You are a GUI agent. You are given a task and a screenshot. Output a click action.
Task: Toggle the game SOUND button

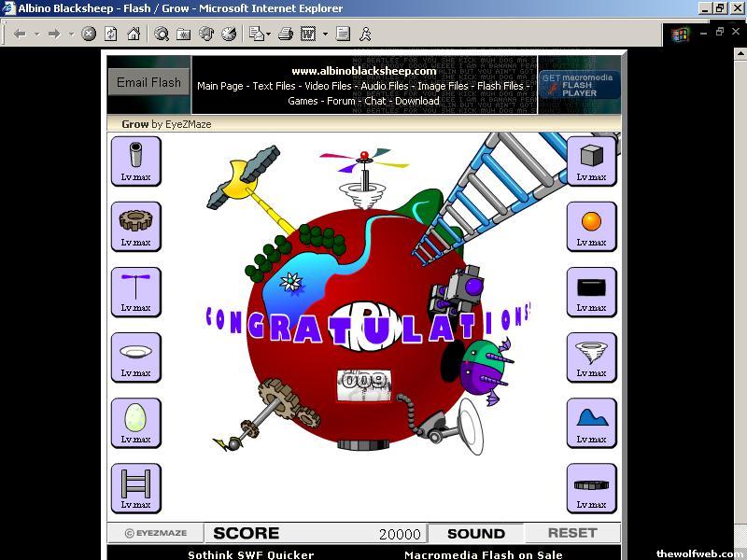point(475,533)
